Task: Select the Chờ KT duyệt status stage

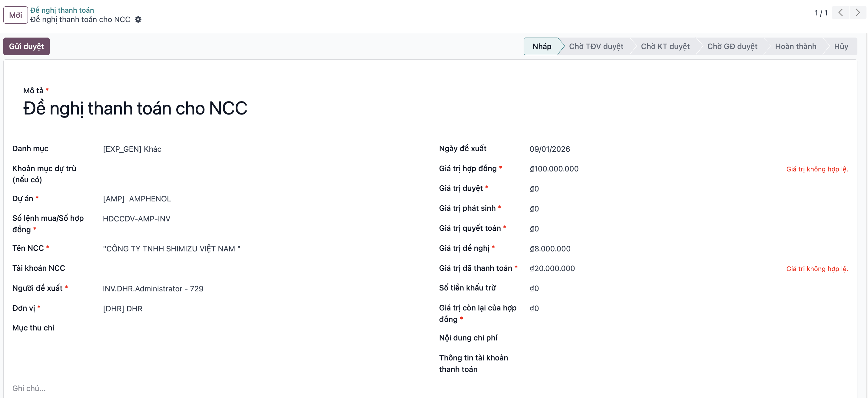Action: [665, 46]
